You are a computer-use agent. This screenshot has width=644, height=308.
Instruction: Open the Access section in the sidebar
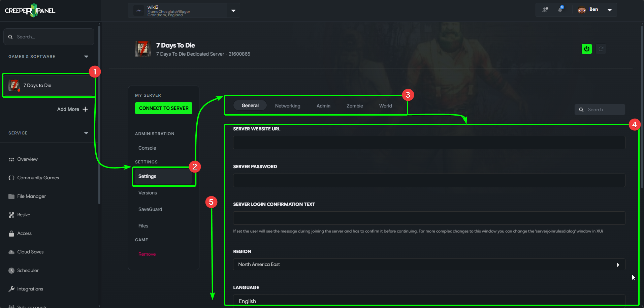24,233
